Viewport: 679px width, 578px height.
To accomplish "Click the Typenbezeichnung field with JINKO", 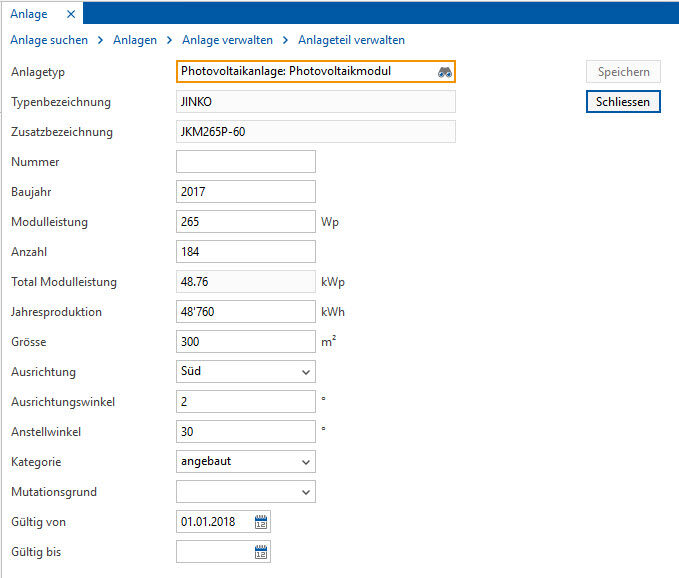I will point(316,102).
